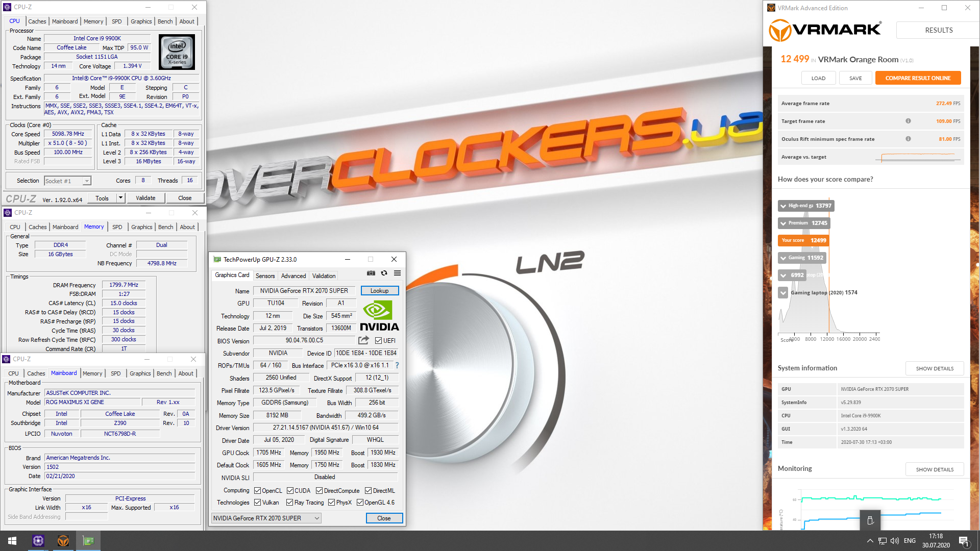Screen dimensions: 980x551
Task: Show hidden tray icons
Action: point(870,541)
